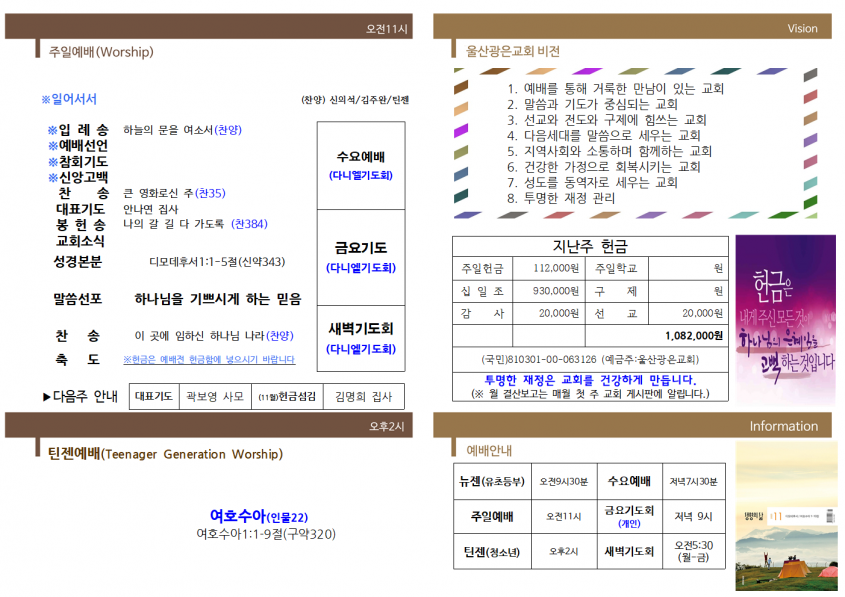Select the 십일조 930,000원 amount cell
The image size is (845, 597).
click(549, 291)
